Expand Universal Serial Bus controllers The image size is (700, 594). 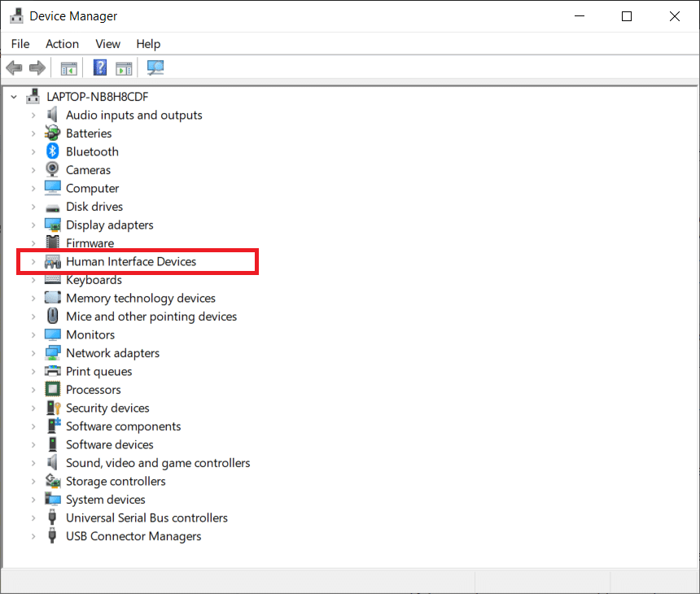point(33,518)
